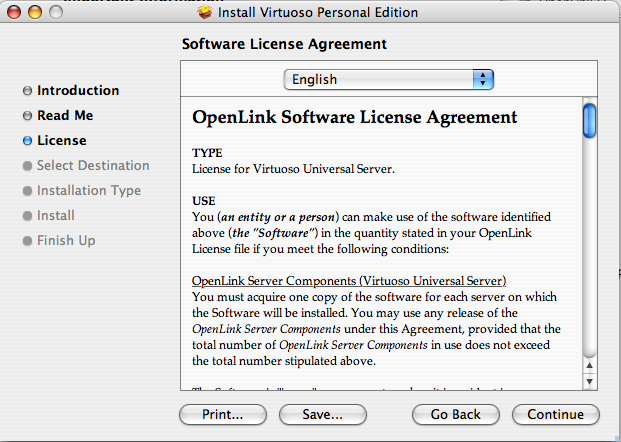The image size is (621, 442).
Task: Click the scroll up arrow of license text
Action: click(x=589, y=366)
